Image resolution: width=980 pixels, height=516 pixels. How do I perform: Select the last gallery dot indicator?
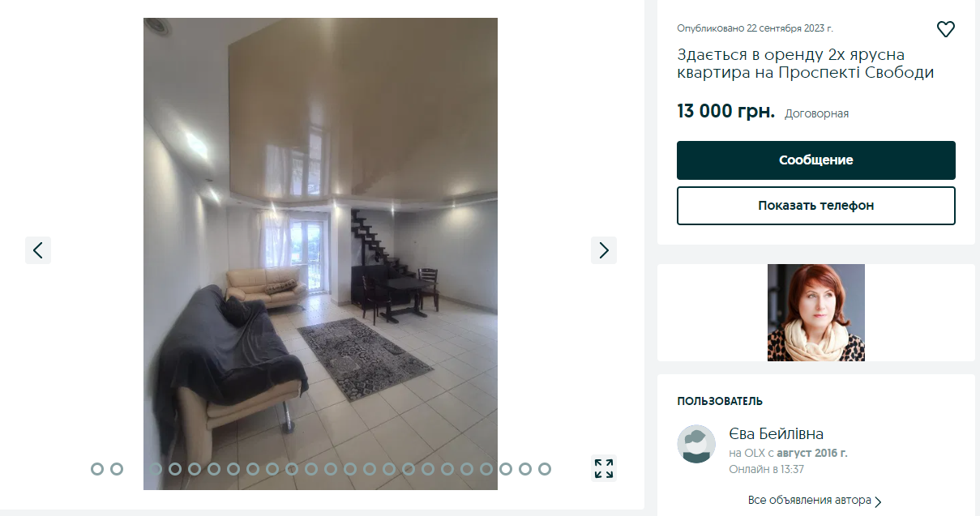tap(545, 469)
